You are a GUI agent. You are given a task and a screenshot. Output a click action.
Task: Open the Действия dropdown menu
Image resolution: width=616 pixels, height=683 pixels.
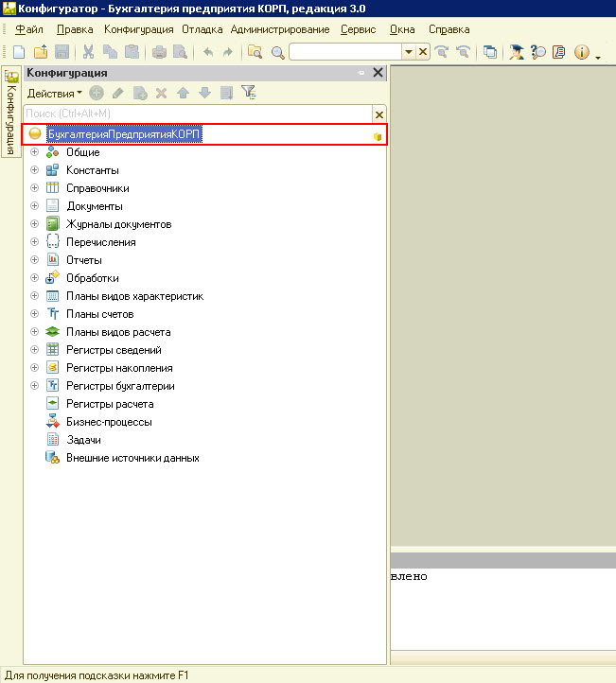point(55,94)
